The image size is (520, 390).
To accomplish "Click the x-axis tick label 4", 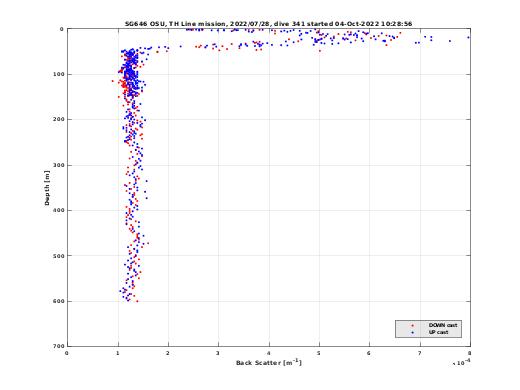I will [269, 353].
